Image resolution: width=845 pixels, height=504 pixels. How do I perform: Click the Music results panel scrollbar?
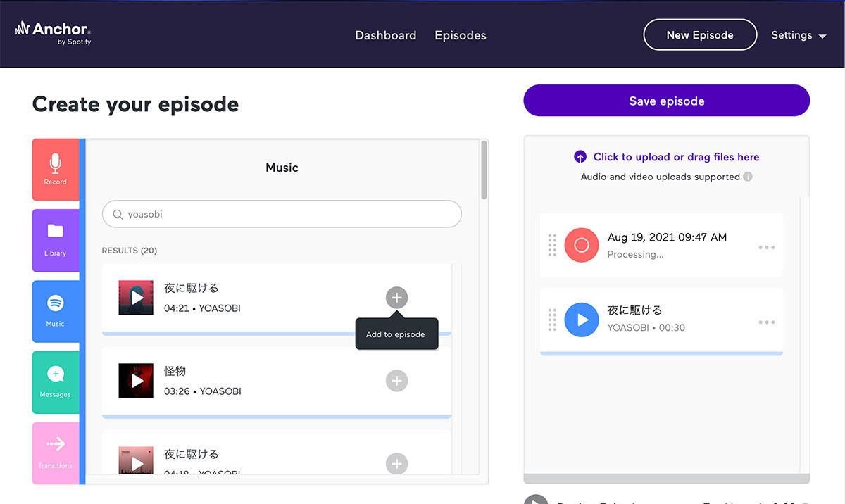point(484,170)
